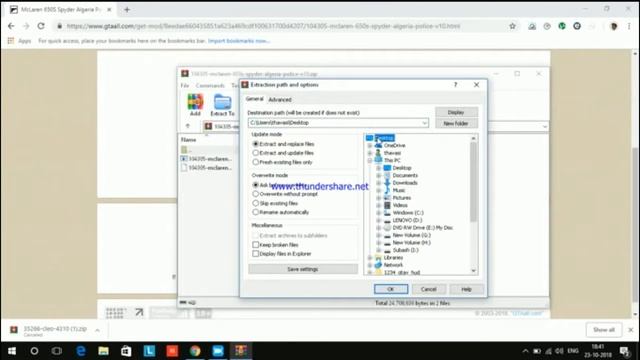Confirm extraction with OK button
Viewport: 640px width, 360px height.
point(391,289)
